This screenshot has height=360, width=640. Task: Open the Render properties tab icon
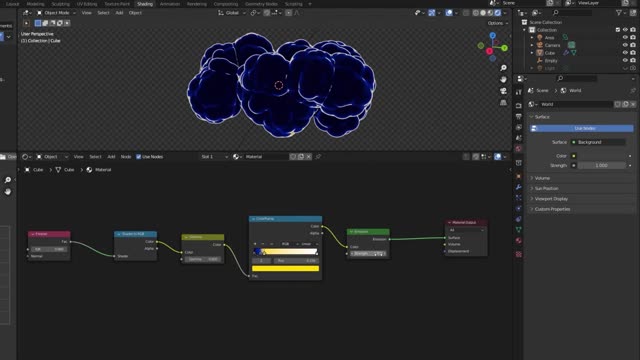click(x=518, y=106)
